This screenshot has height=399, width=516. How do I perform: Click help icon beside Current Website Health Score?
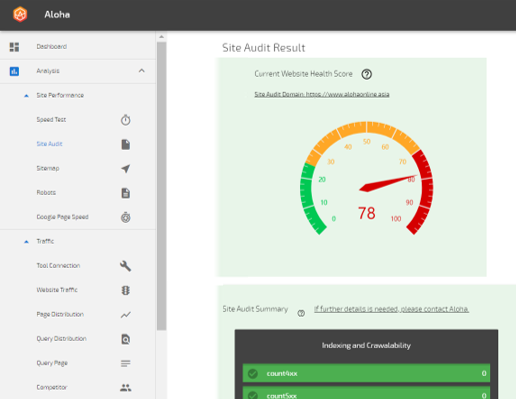click(x=367, y=74)
